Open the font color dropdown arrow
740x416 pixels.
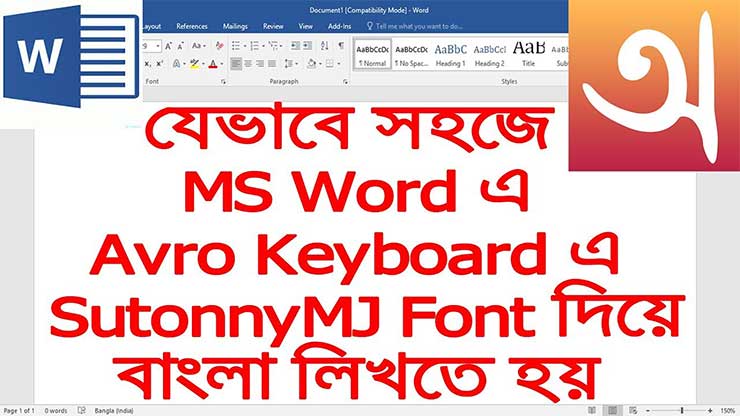(x=222, y=64)
